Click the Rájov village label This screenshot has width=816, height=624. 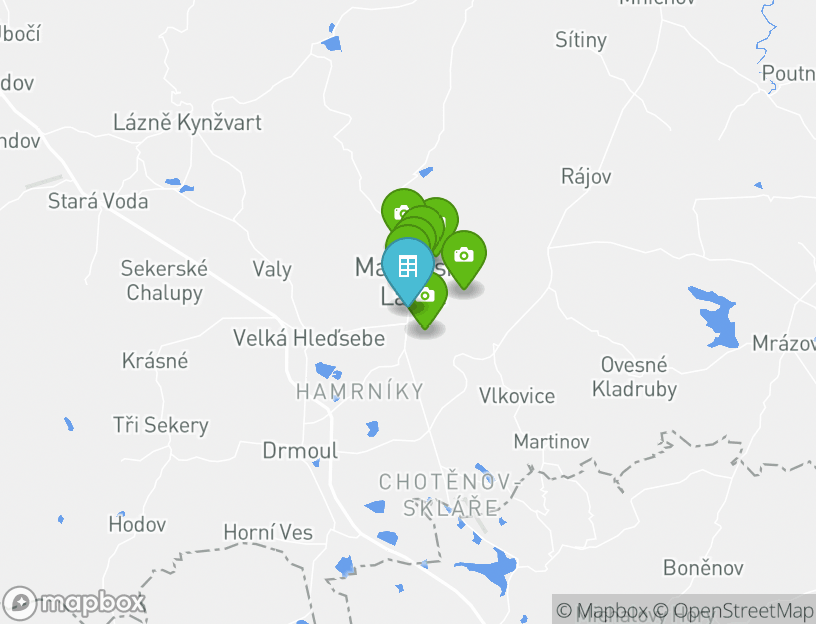point(586,177)
